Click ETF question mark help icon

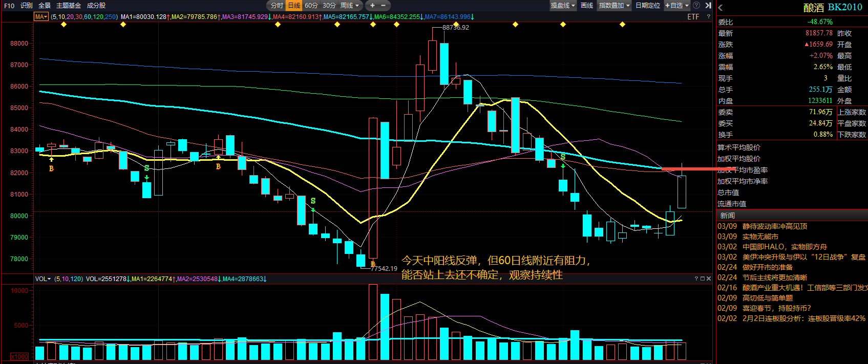(x=709, y=17)
